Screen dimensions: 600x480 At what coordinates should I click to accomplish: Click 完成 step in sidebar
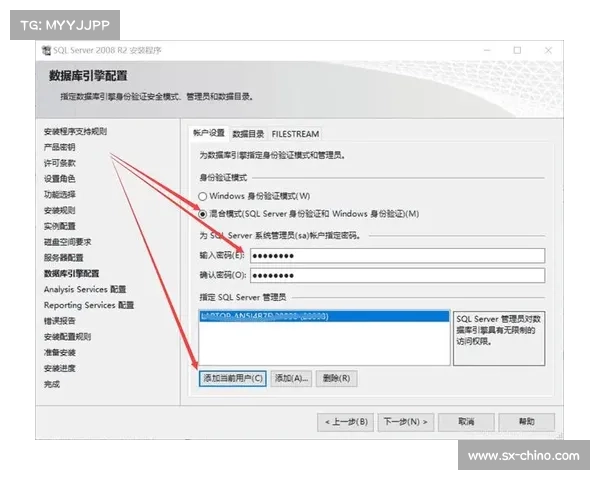(x=52, y=384)
